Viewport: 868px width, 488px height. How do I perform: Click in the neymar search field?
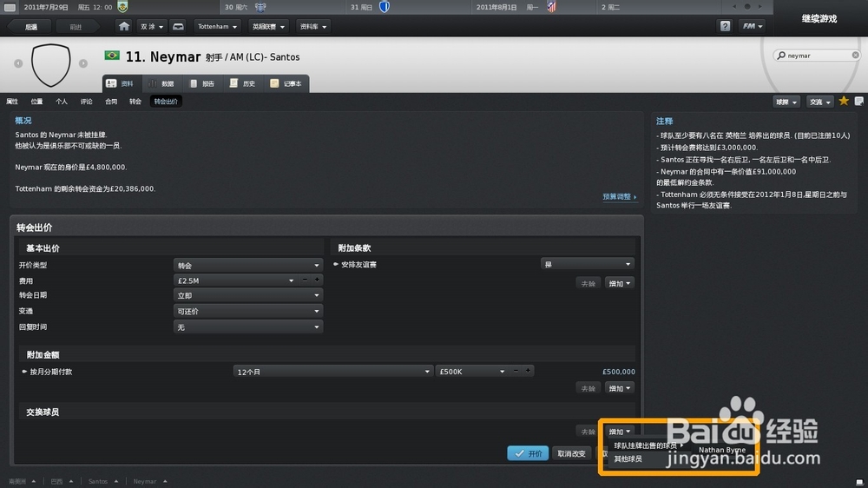pyautogui.click(x=817, y=55)
